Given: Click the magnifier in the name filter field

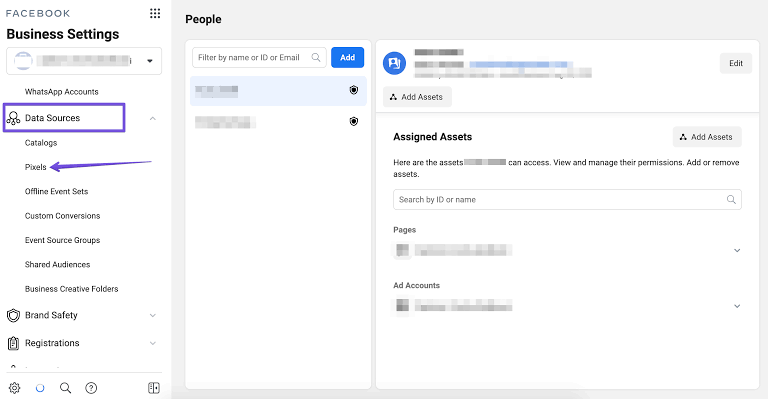Looking at the screenshot, I should (316, 57).
